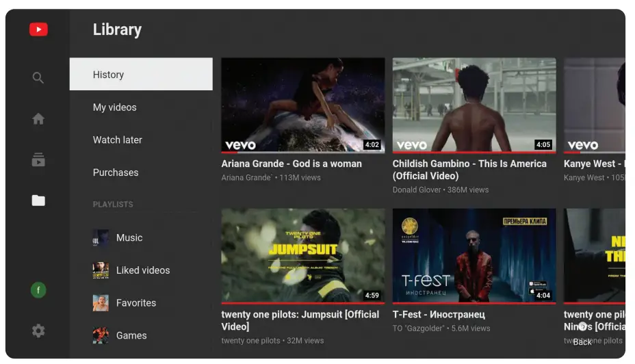635x364 pixels.
Task: Click 'Donald Glover • 386M views' text
Action: (441, 190)
